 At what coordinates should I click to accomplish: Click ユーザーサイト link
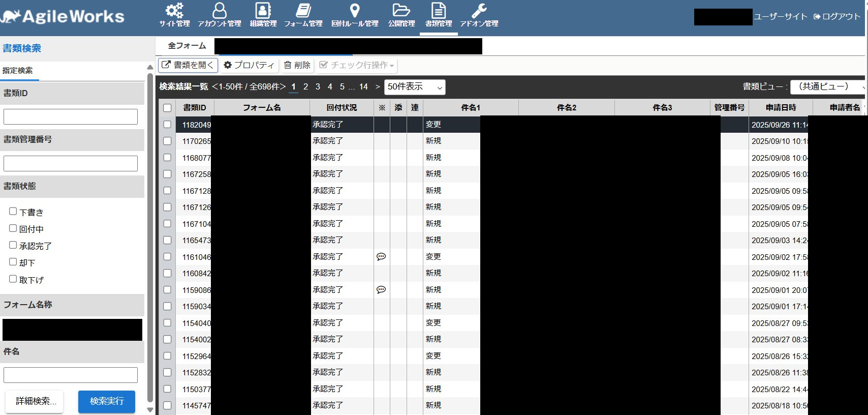coord(781,16)
